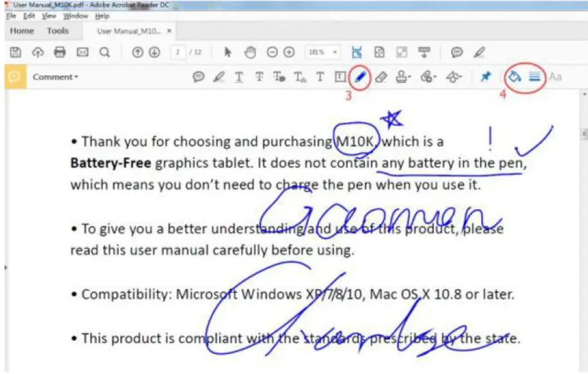This screenshot has width=588, height=374.
Task: Click yellow Comment panel icon
Action: (x=15, y=77)
